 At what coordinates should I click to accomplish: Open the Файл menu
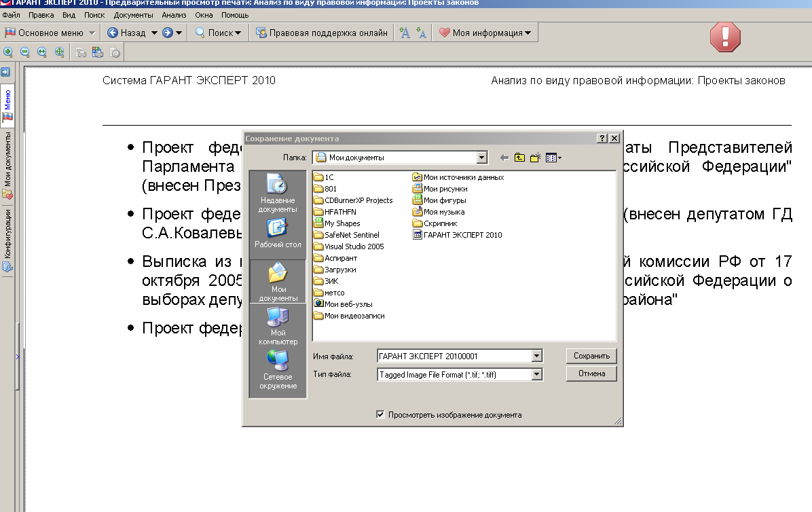pos(11,15)
